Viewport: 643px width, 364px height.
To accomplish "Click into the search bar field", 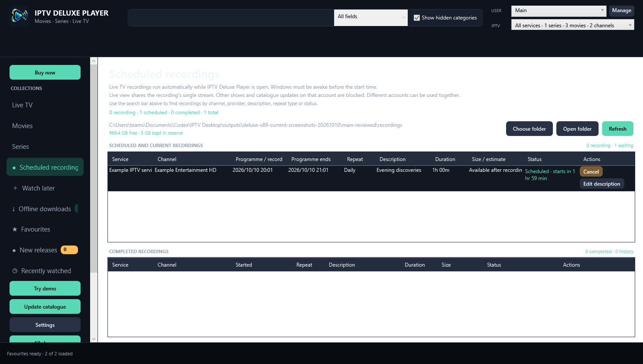I will pyautogui.click(x=231, y=18).
